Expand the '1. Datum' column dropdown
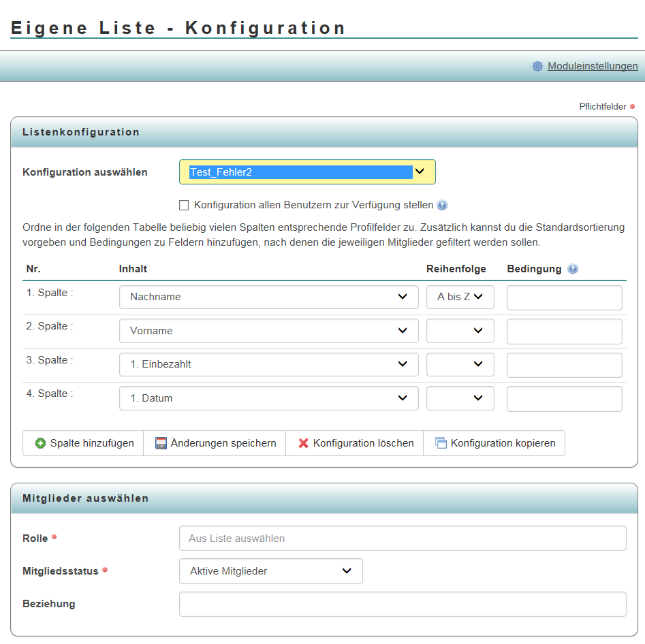 pyautogui.click(x=268, y=398)
